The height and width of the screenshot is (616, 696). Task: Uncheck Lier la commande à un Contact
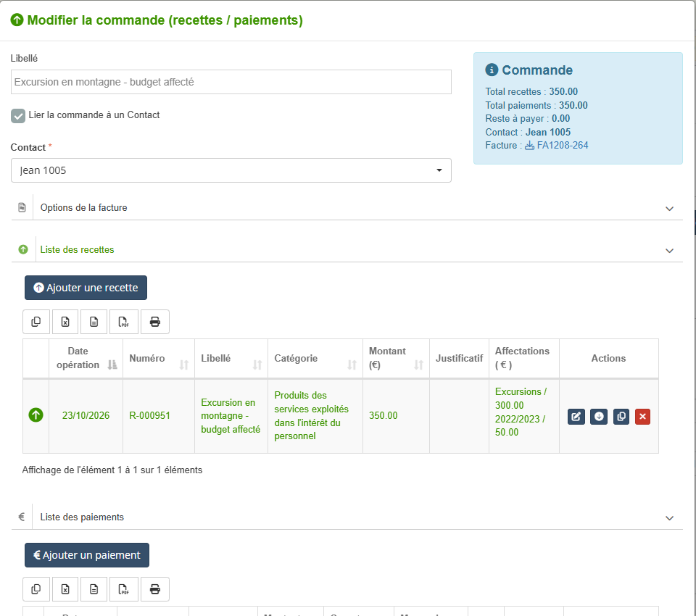tap(18, 116)
